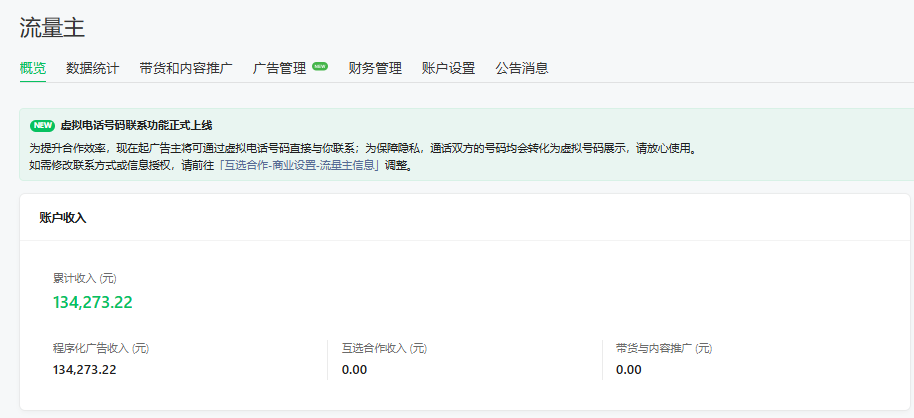The image size is (914, 418).
Task: Click the 账户收入 section heading
Action: (x=63, y=218)
